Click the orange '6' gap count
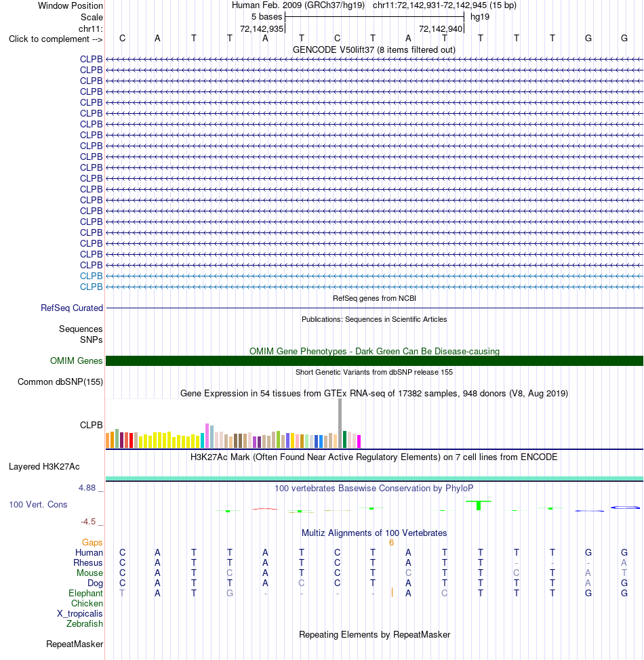This screenshot has width=644, height=660. (x=391, y=543)
